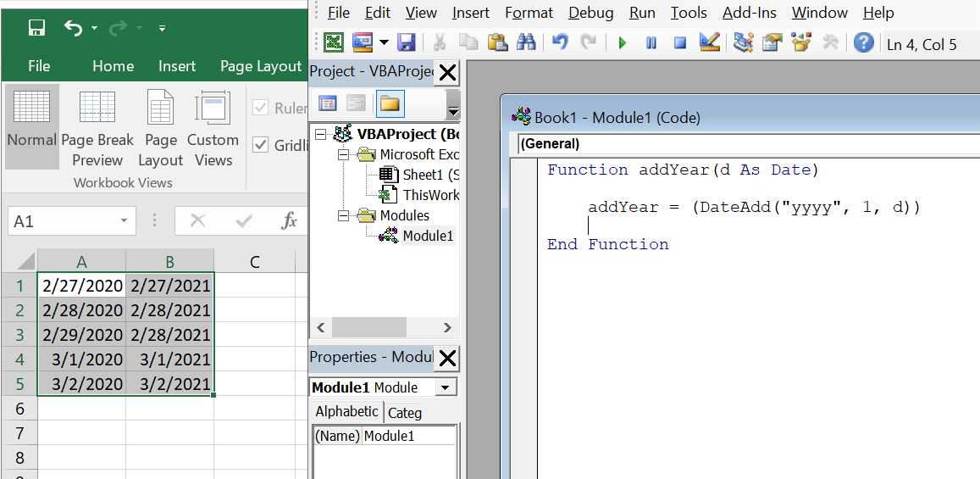Viewport: 980px width, 479px height.
Task: Click VBA toolbar Save icon
Action: pos(407,42)
